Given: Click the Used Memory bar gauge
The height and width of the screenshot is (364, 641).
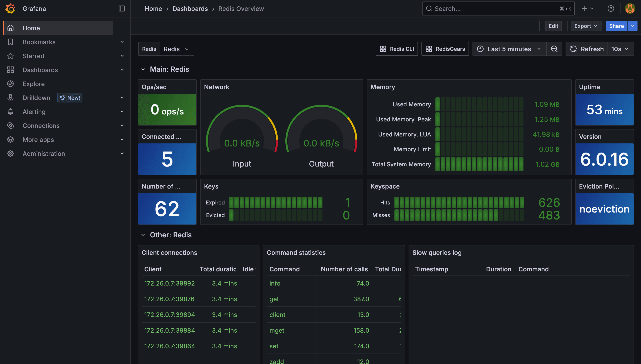Looking at the screenshot, I should [x=479, y=104].
